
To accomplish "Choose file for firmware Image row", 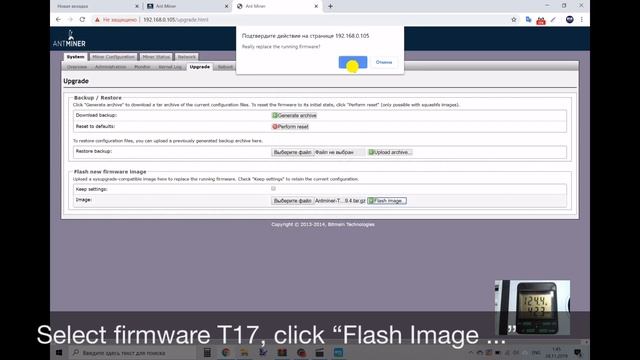I will point(292,201).
